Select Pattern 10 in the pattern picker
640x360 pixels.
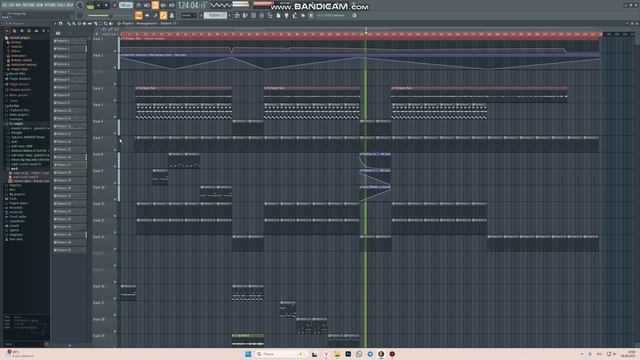(x=69, y=111)
